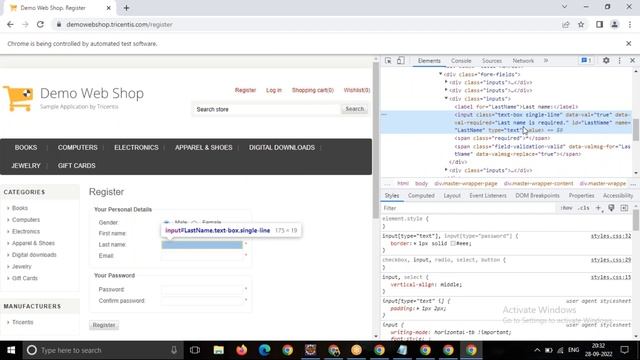Open the Chrome profile avatar icon
This screenshot has width=640, height=360.
pyautogui.click(x=614, y=24)
